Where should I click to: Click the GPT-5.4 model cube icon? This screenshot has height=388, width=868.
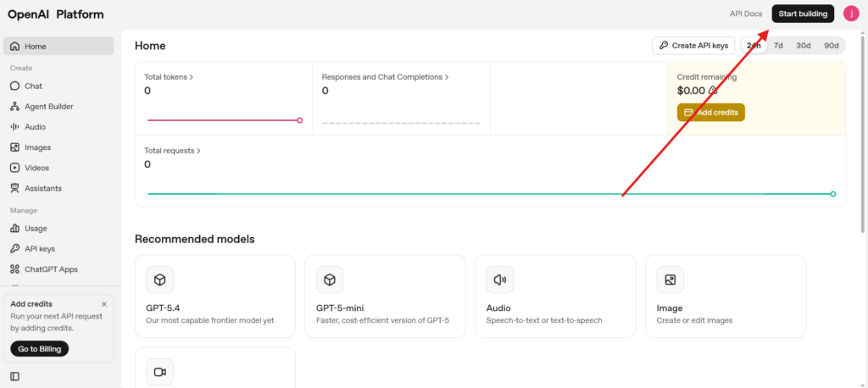pyautogui.click(x=159, y=280)
